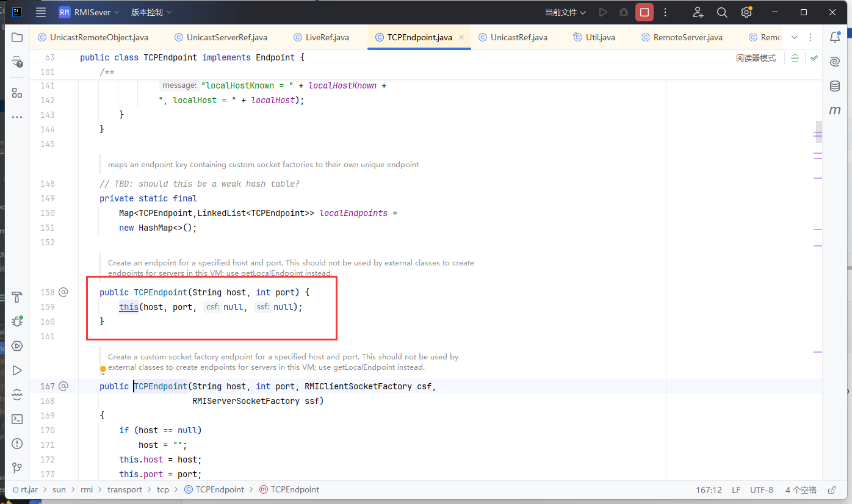Expand the RMISever project dropdown
The height and width of the screenshot is (504, 852).
click(x=90, y=12)
